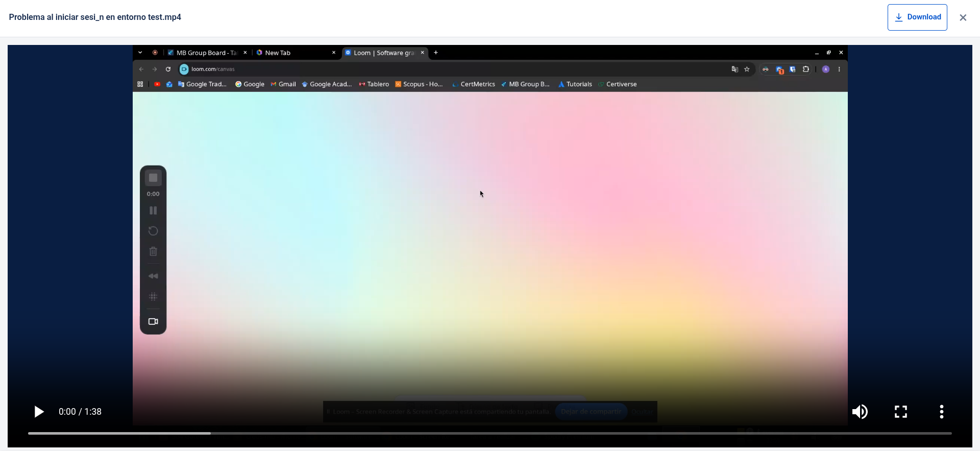Enter fullscreen video mode
This screenshot has width=980, height=451.
pyautogui.click(x=901, y=412)
